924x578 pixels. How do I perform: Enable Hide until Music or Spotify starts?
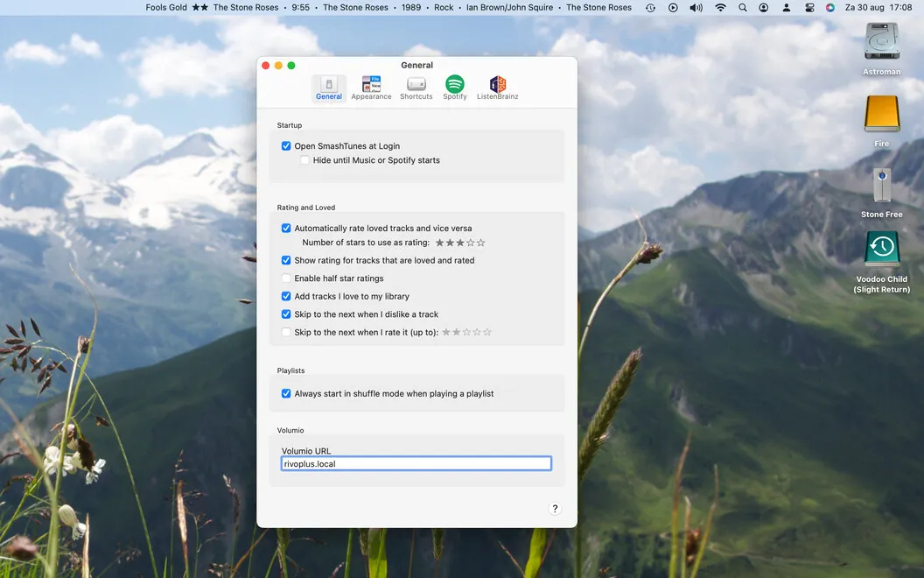point(304,160)
